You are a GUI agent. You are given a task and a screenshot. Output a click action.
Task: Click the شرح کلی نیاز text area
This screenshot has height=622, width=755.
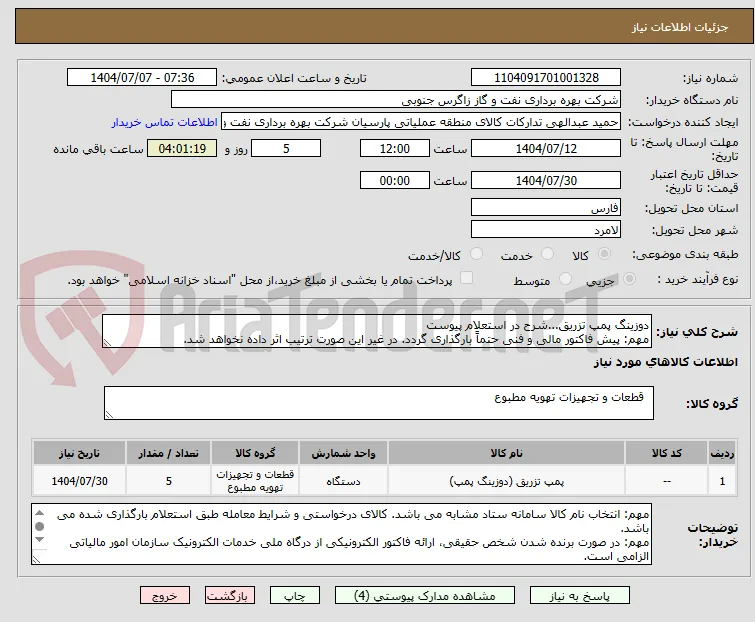tap(377, 331)
